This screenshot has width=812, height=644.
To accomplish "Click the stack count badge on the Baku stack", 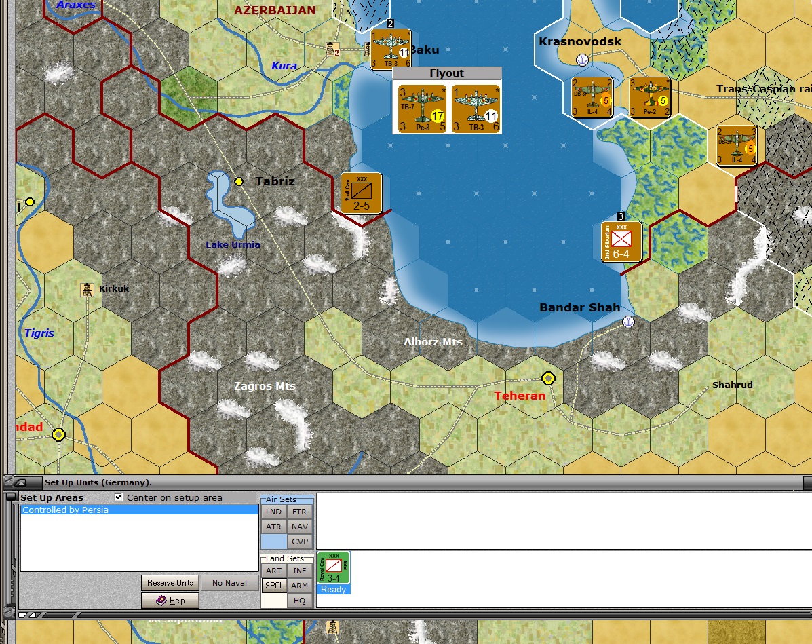I will point(391,23).
